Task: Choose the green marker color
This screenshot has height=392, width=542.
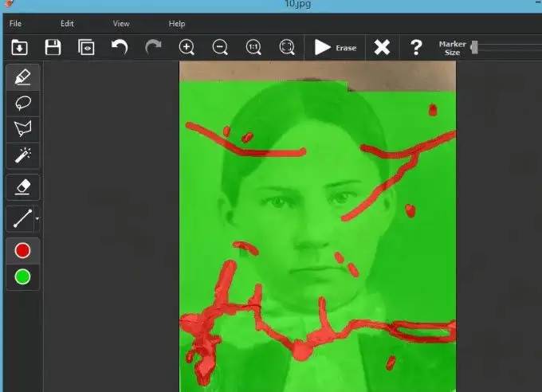Action: pos(23,277)
